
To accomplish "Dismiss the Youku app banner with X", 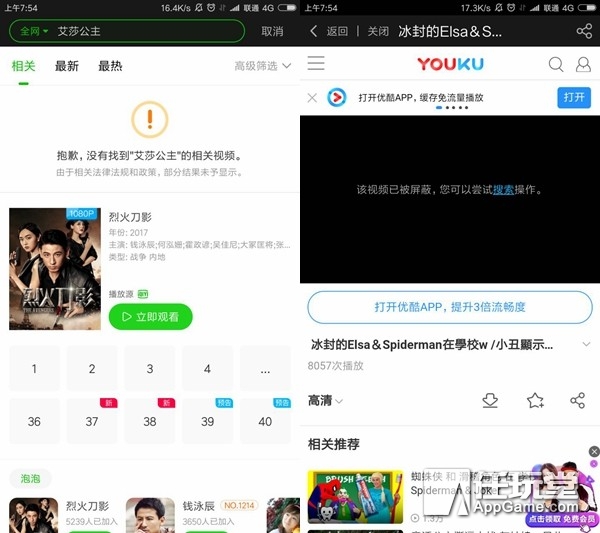I will coord(312,98).
